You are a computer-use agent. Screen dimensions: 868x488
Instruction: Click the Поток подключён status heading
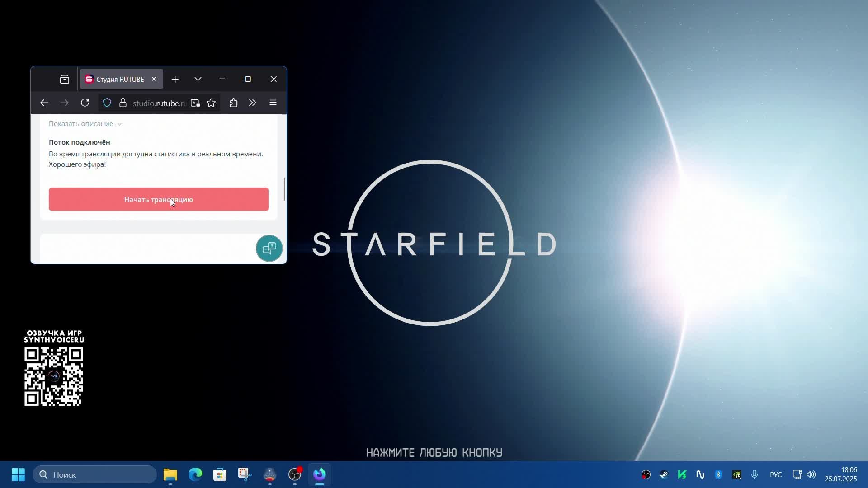[80, 142]
